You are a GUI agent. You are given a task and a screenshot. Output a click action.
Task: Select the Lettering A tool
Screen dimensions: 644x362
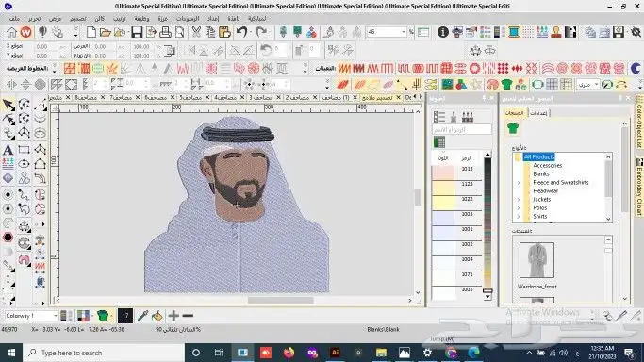coord(8,149)
